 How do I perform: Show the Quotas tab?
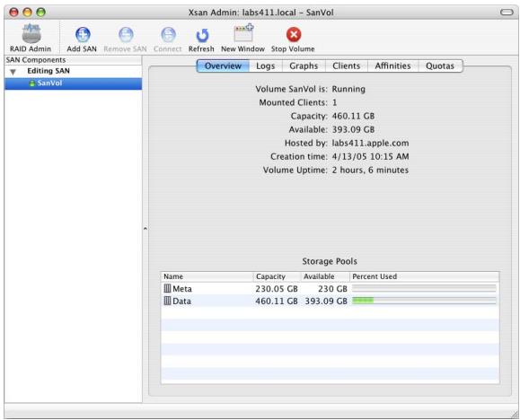point(440,66)
